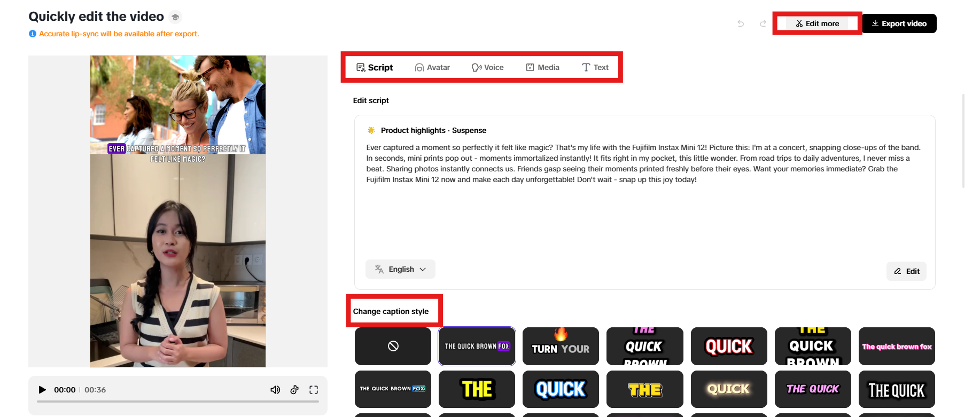Open the English language dropdown
Viewport: 980px width, 417px height.
(401, 269)
